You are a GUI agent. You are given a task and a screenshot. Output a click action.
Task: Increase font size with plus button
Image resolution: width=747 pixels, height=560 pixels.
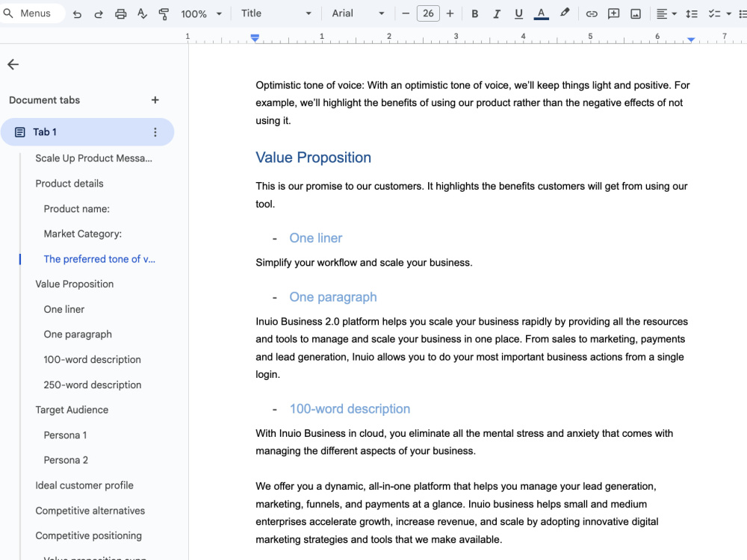[450, 13]
